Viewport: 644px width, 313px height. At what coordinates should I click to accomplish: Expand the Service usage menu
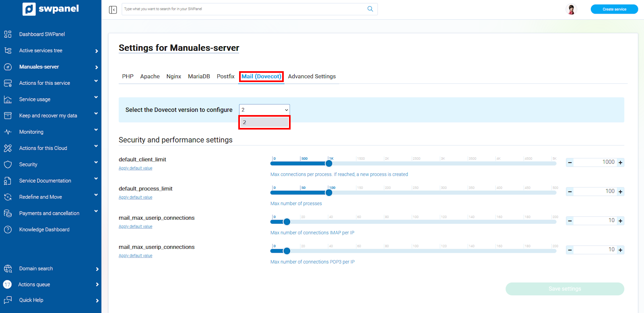click(96, 98)
